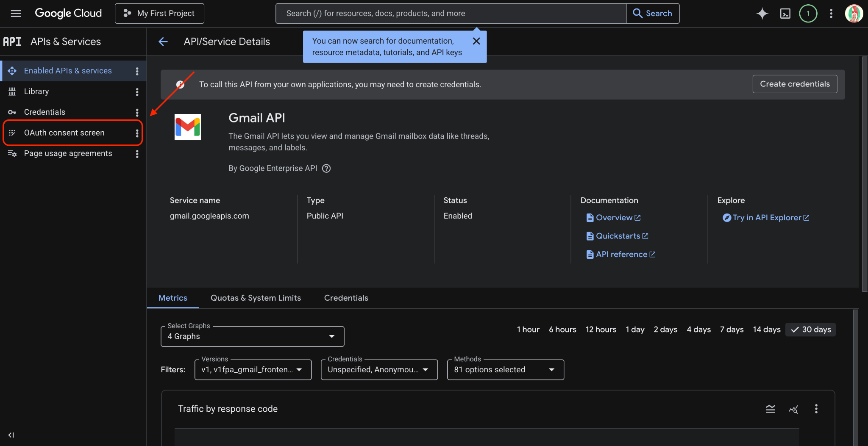Open Credentials in the sidebar

(x=45, y=112)
